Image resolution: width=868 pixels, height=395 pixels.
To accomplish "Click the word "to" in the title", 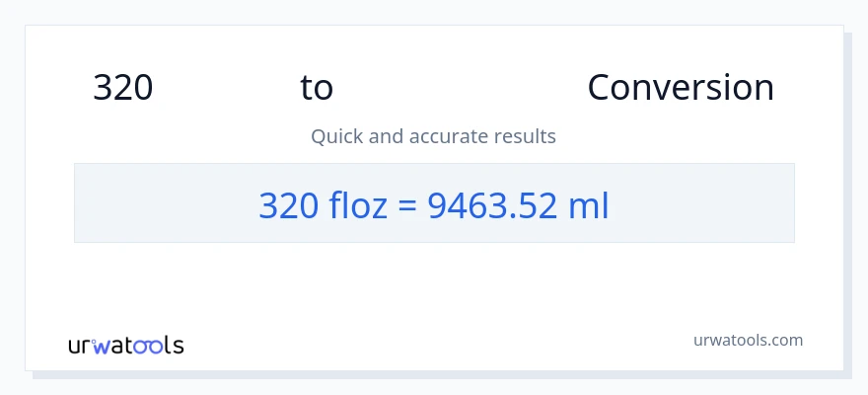I will (x=317, y=88).
